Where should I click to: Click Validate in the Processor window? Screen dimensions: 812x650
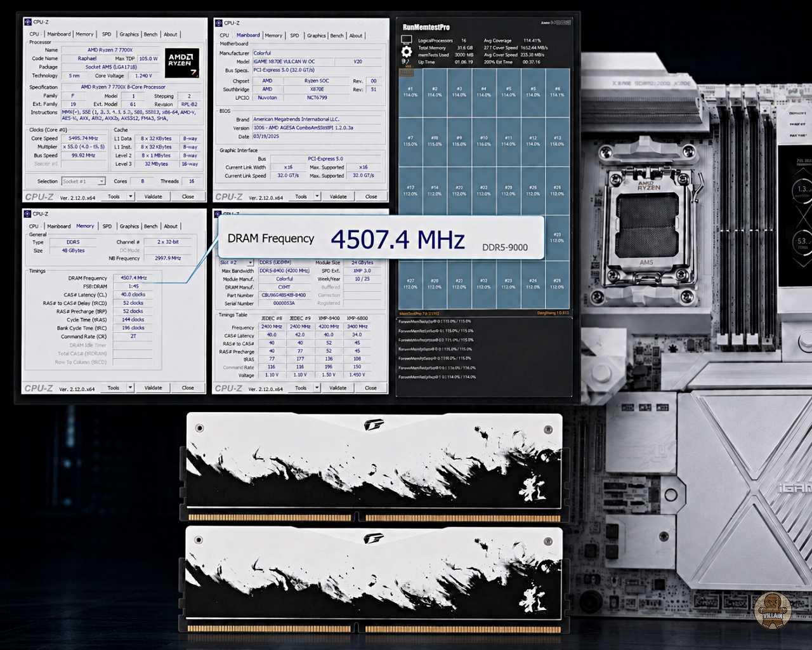153,197
